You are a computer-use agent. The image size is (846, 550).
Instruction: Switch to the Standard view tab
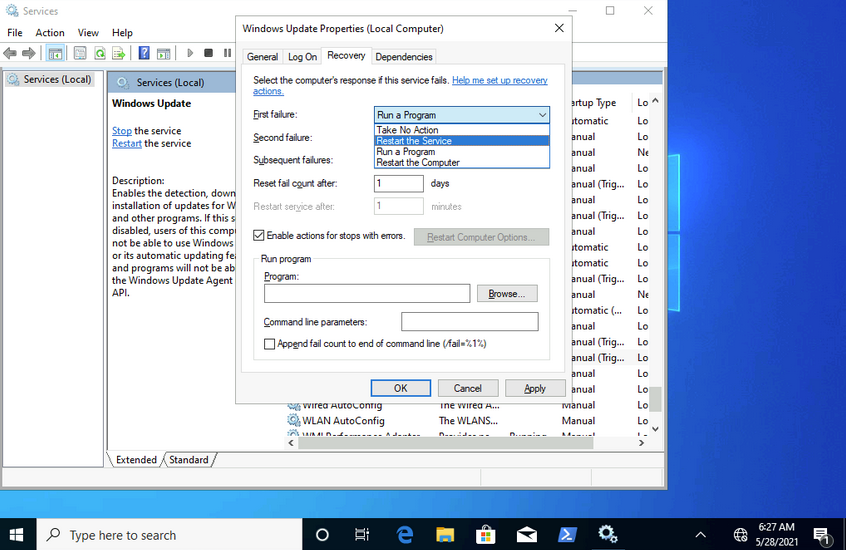coord(189,460)
